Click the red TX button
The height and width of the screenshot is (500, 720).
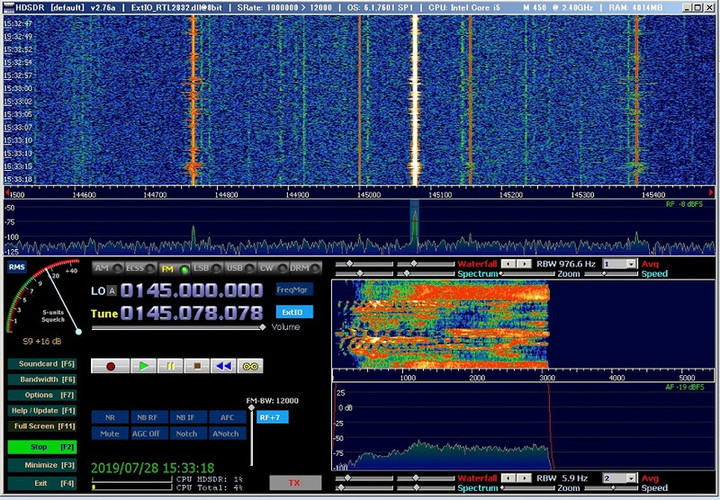pos(295,483)
